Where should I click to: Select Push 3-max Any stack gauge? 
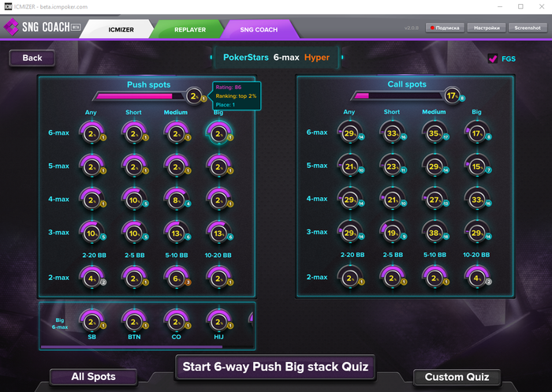92,233
